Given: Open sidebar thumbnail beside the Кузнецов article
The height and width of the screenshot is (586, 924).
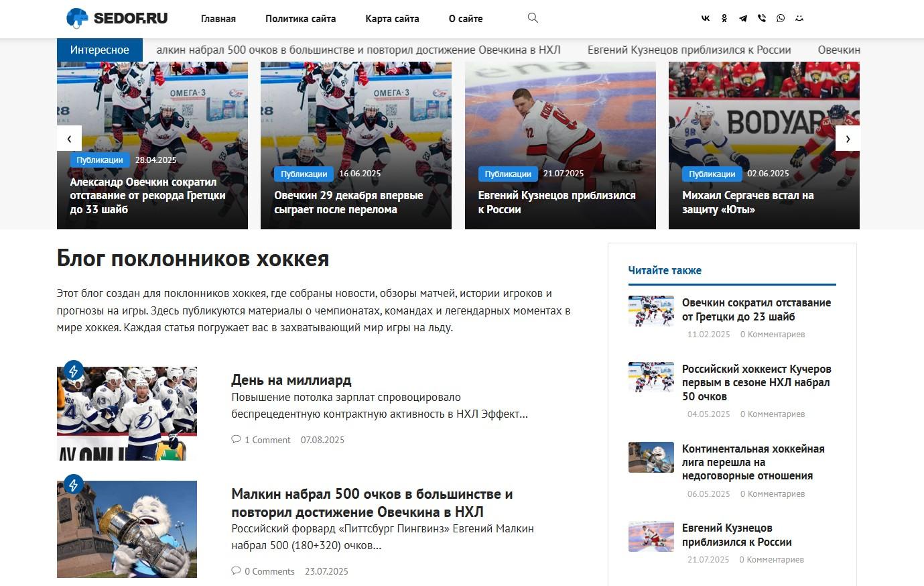Looking at the screenshot, I should 651,536.
